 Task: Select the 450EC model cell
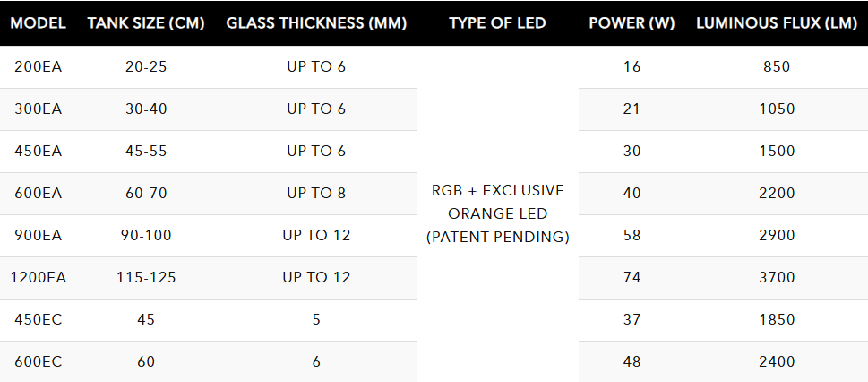coord(38,319)
